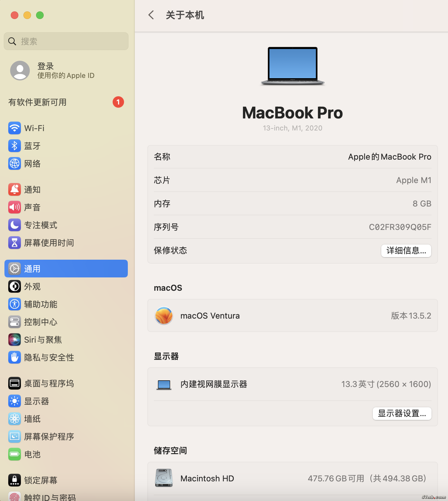
Task: Click the search (搜索) field
Action: 66,41
